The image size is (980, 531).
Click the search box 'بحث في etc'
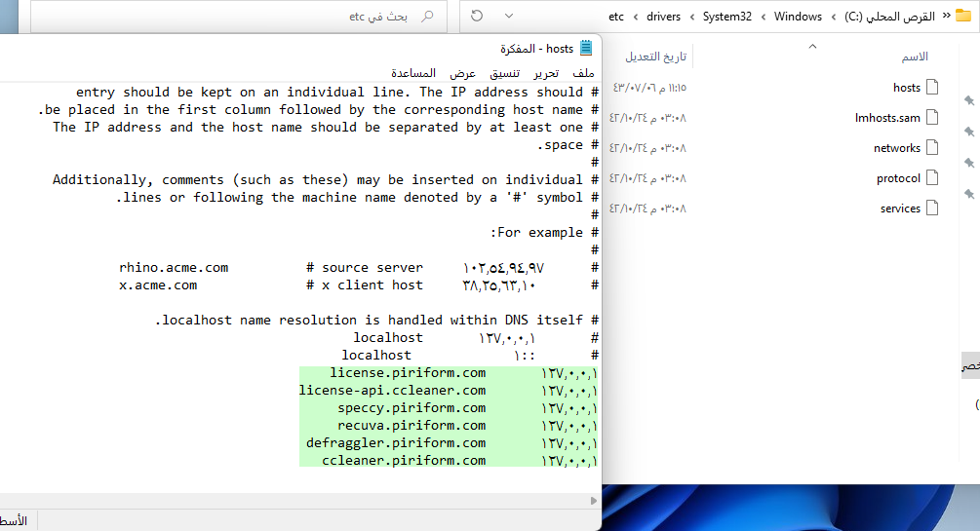pos(238,17)
